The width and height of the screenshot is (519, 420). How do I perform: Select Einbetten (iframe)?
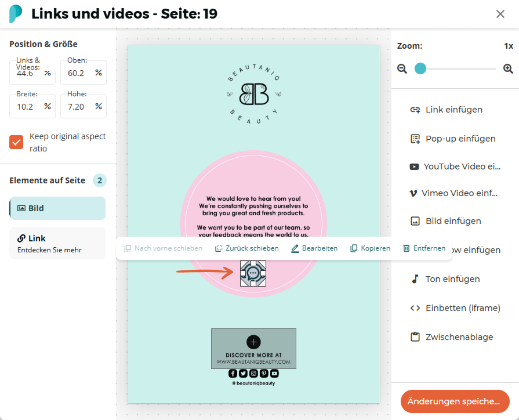[x=455, y=308]
